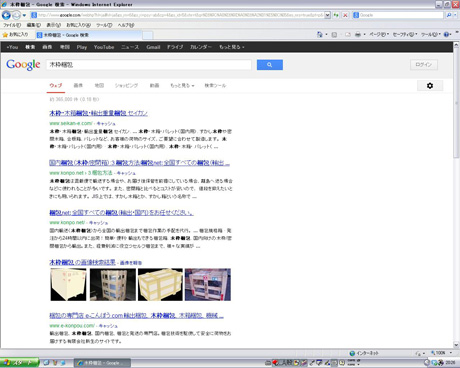
Task: Click Gmail in the Google black bar
Action: tap(153, 47)
